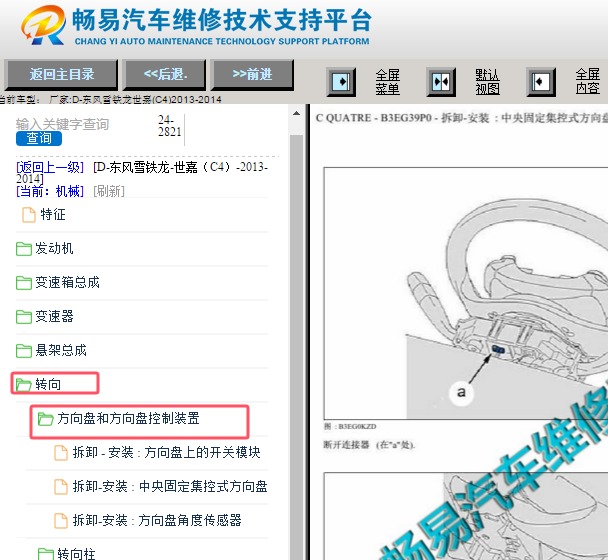608x560 pixels.
Task: Click the 特征 document icon
Action: click(29, 215)
